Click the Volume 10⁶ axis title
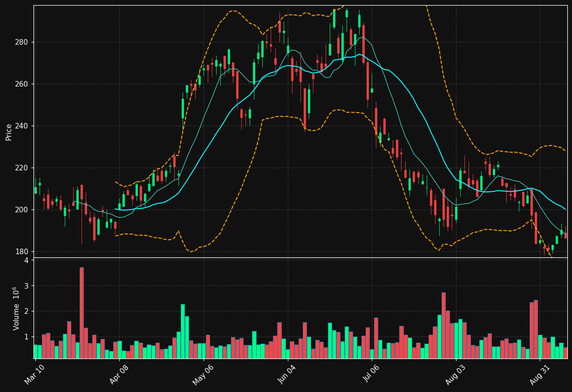Screen dimensions: 572x392 tap(16, 308)
